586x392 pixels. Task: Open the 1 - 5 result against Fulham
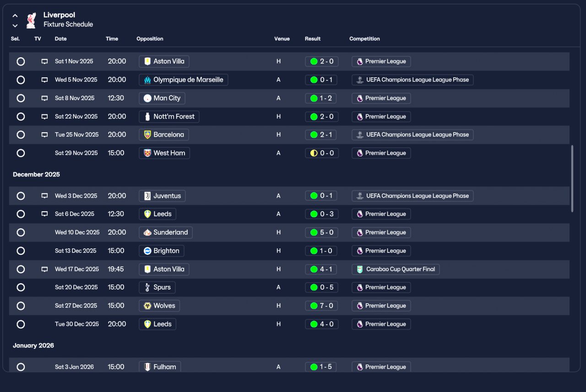(322, 367)
